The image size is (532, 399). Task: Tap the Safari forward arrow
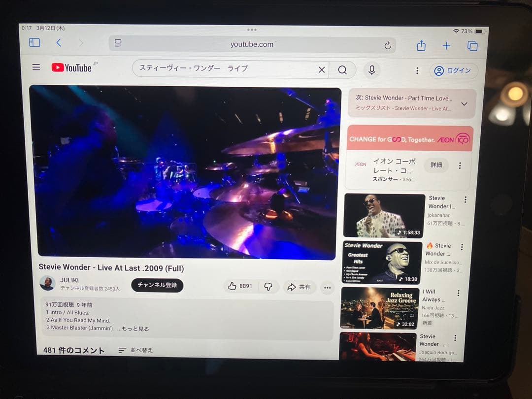click(x=81, y=43)
